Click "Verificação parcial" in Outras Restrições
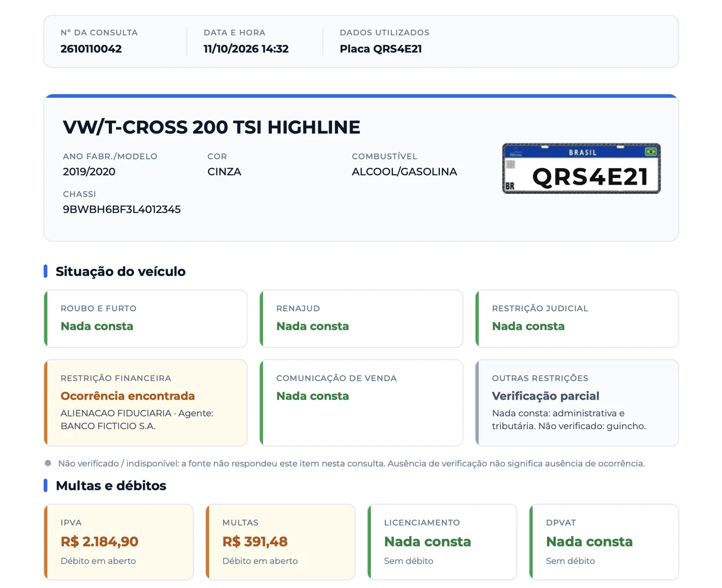 [546, 396]
